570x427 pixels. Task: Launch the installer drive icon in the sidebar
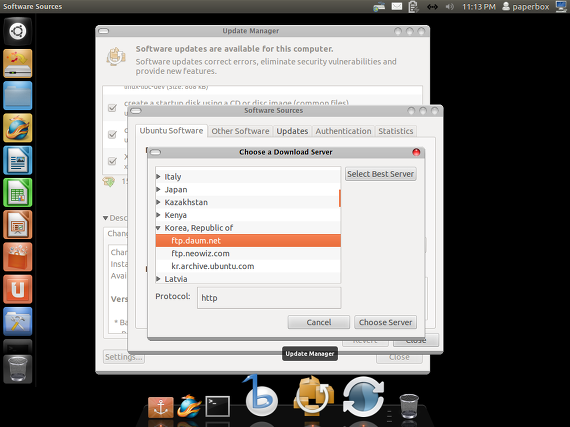(x=17, y=64)
